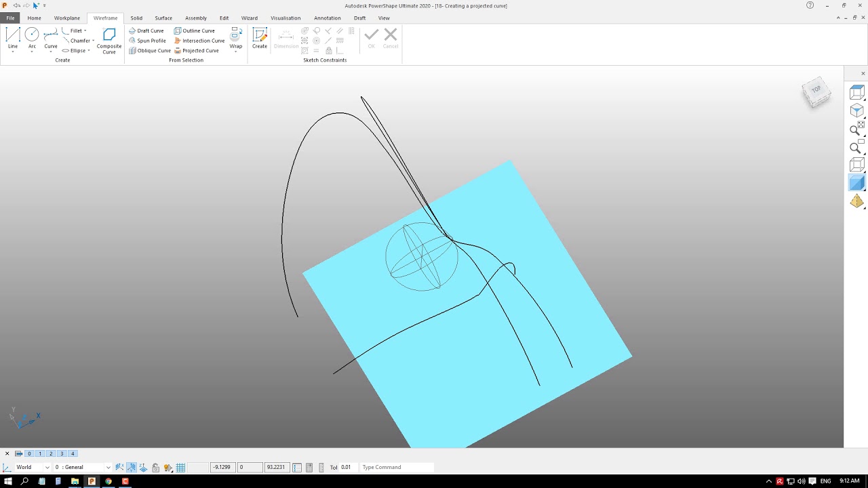This screenshot has width=868, height=488.
Task: Open the Annotation ribbon tab
Action: pyautogui.click(x=328, y=18)
